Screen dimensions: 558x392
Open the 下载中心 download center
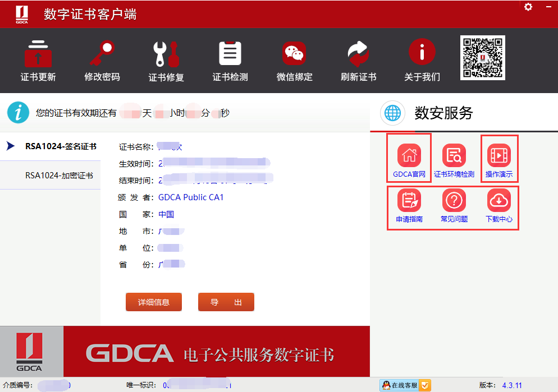click(499, 206)
